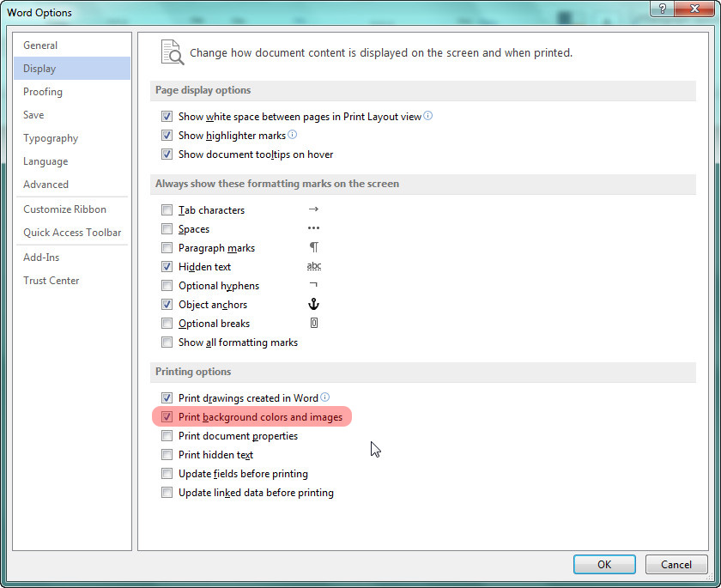Go to Add-Ins category
Screen dimensions: 721x588
pyautogui.click(x=72, y=257)
